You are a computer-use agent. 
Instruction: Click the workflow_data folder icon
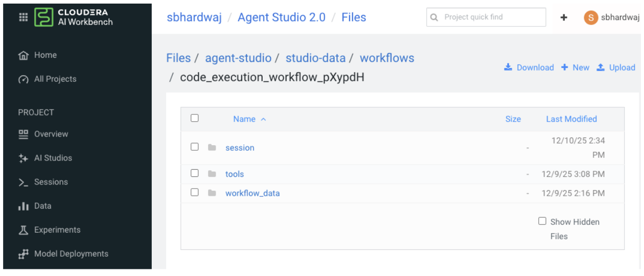[x=212, y=193]
